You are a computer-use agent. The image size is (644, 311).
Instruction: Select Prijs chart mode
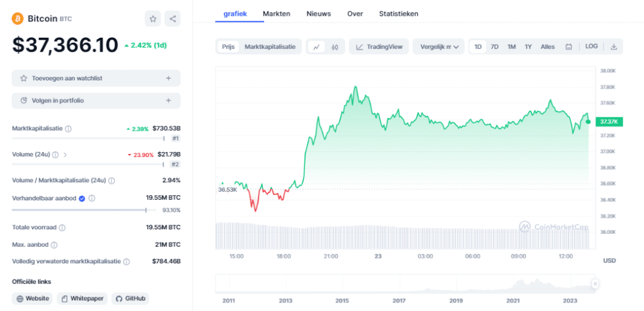tap(228, 46)
